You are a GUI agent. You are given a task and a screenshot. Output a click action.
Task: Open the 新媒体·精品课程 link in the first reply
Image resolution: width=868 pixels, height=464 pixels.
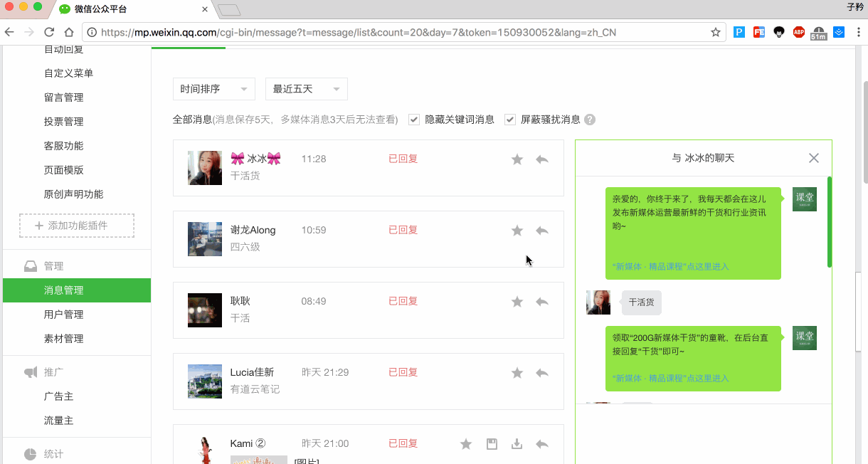pos(670,267)
